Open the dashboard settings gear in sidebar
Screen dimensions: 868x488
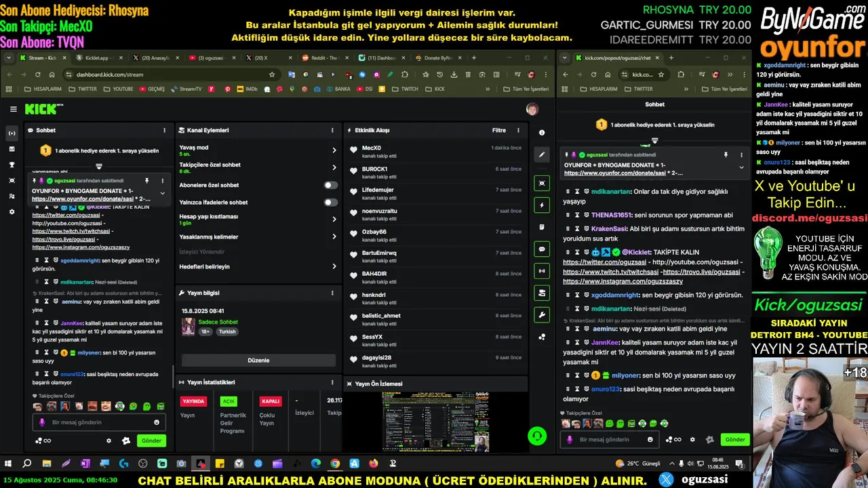12,211
